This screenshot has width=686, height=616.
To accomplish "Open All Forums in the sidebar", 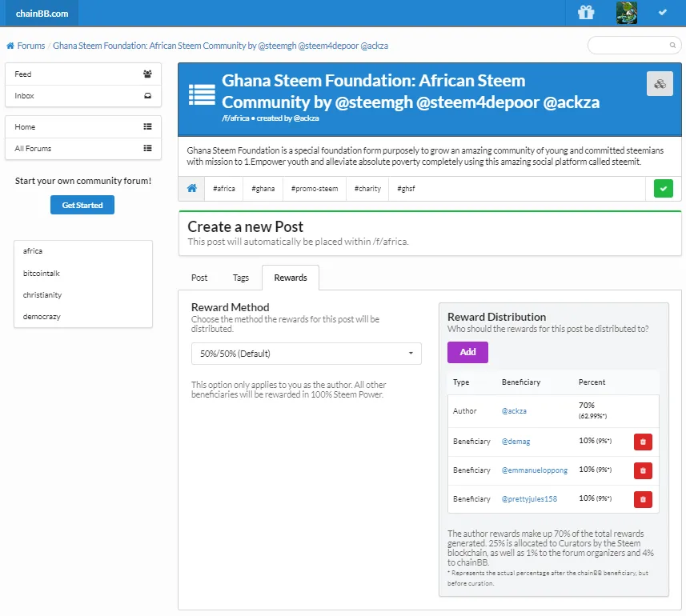I will 83,149.
